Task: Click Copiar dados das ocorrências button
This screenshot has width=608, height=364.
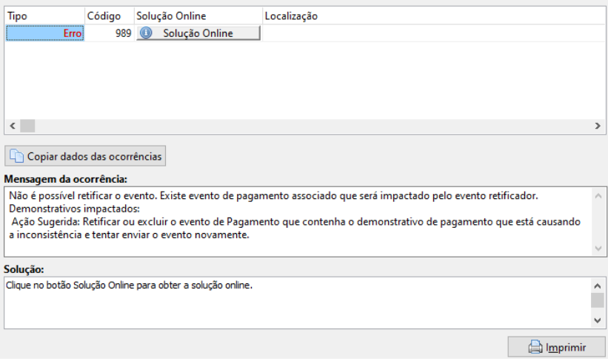Action: [85, 156]
